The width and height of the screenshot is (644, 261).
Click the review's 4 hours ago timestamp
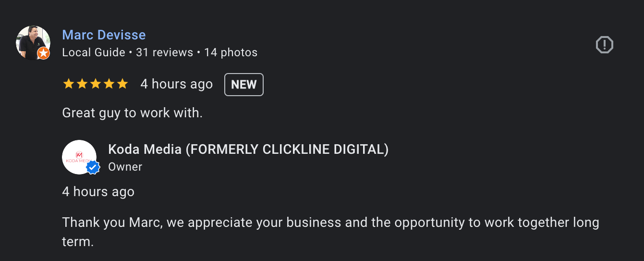coord(176,84)
